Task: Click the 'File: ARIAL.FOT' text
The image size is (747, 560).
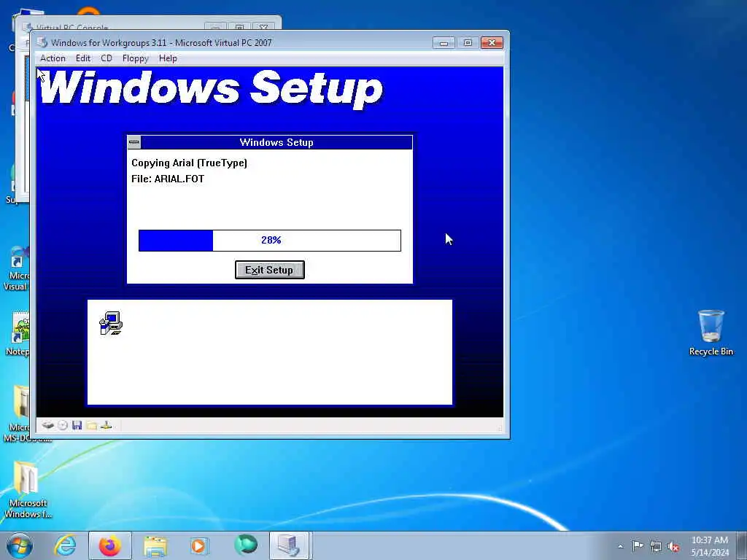Action: pos(168,179)
